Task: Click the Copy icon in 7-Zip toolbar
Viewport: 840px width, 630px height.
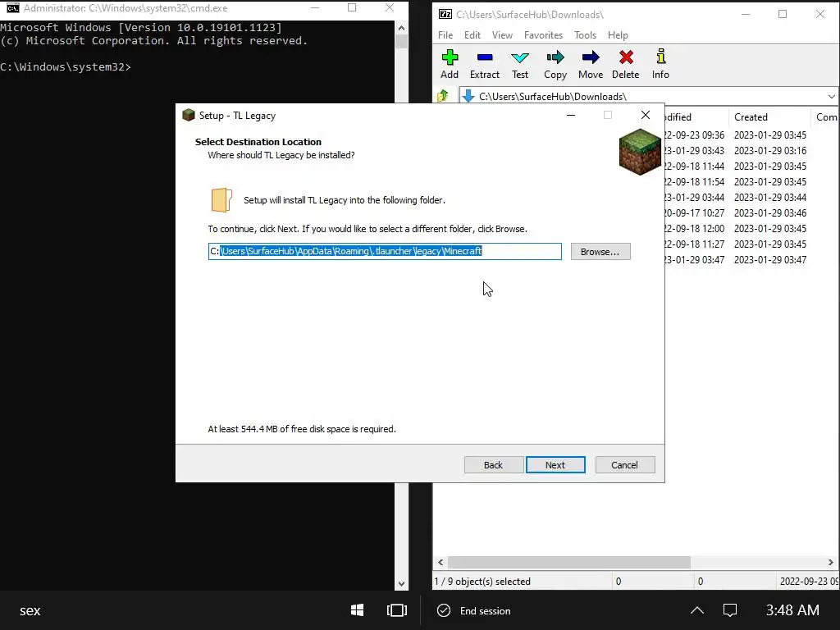Action: [555, 64]
